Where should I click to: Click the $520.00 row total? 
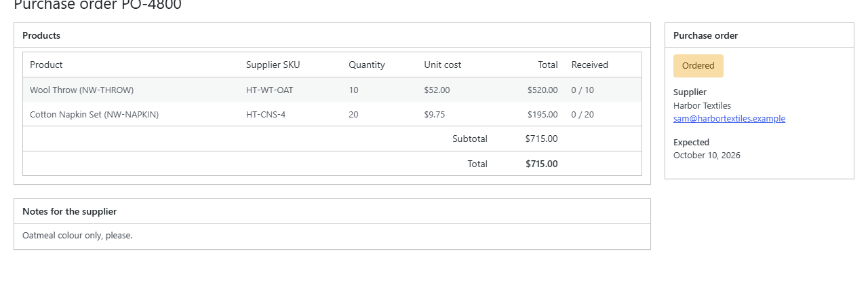point(542,90)
